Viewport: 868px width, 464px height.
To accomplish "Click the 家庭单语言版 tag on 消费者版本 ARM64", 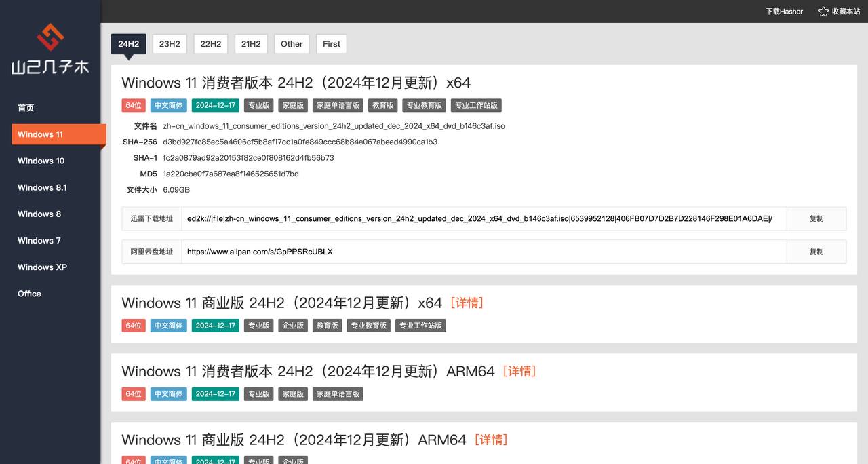I will 338,394.
